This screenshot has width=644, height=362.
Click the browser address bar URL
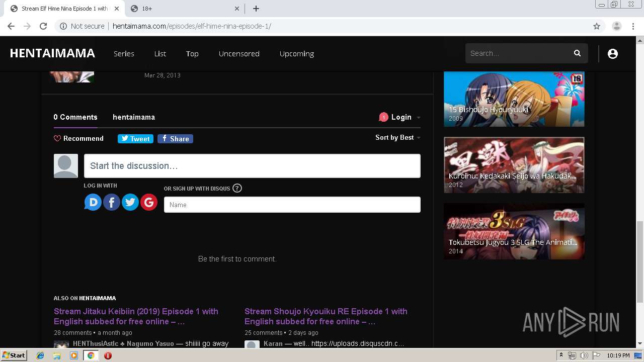tap(192, 26)
